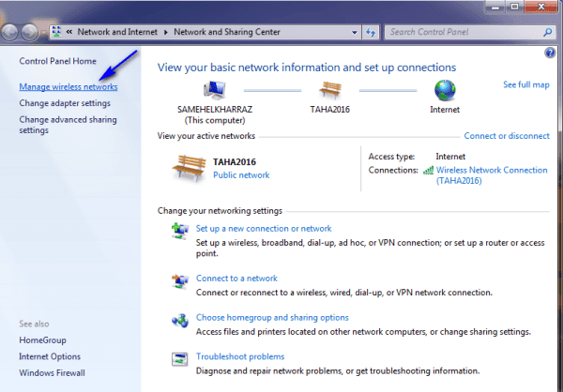Click Set up a new connection or network
The width and height of the screenshot is (563, 392).
pos(263,228)
